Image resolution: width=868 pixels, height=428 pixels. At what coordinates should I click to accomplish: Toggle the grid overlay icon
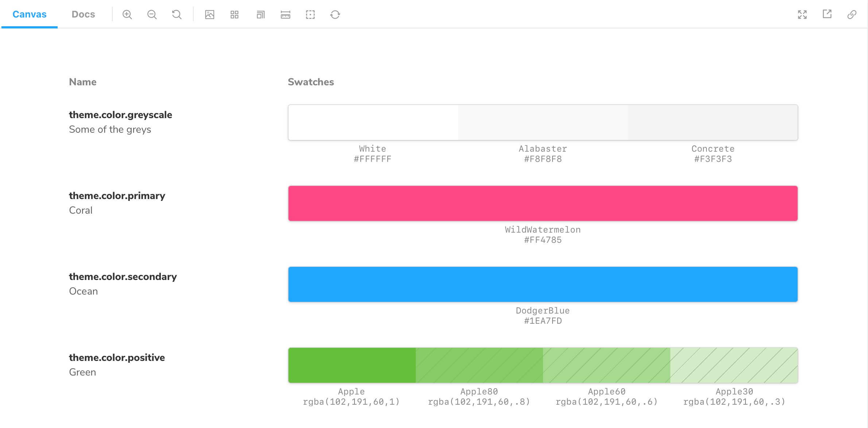pyautogui.click(x=235, y=15)
